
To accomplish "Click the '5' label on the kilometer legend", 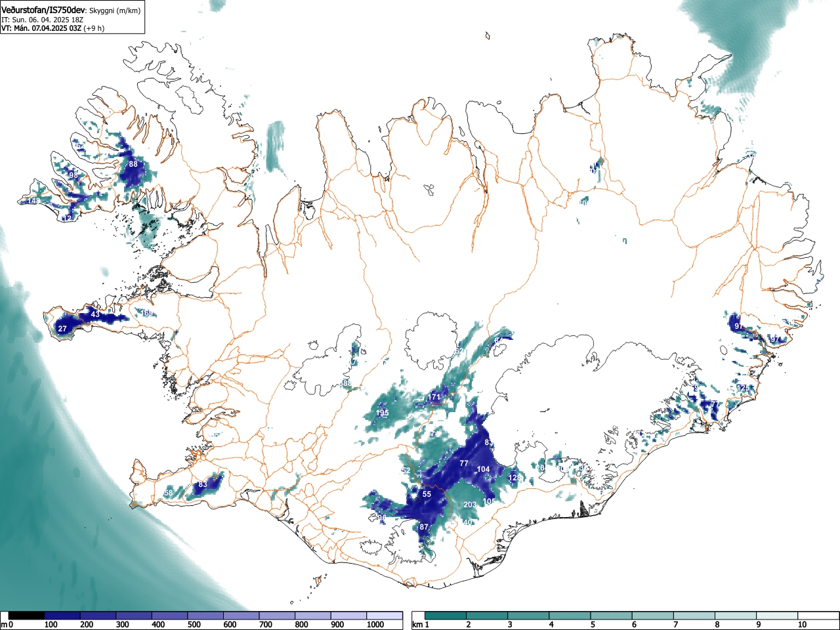I will click(592, 625).
